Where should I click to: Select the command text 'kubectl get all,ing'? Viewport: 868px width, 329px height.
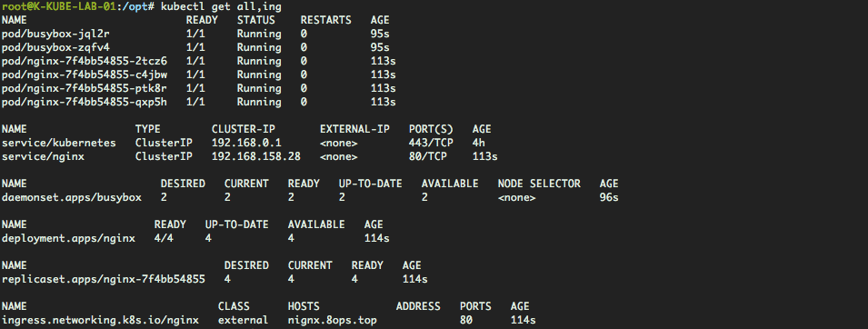coord(222,6)
